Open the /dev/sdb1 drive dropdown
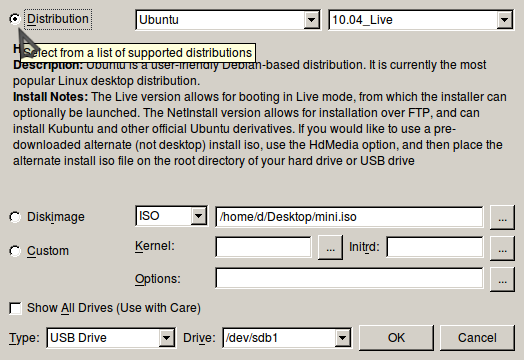The image size is (524, 360). click(287, 338)
